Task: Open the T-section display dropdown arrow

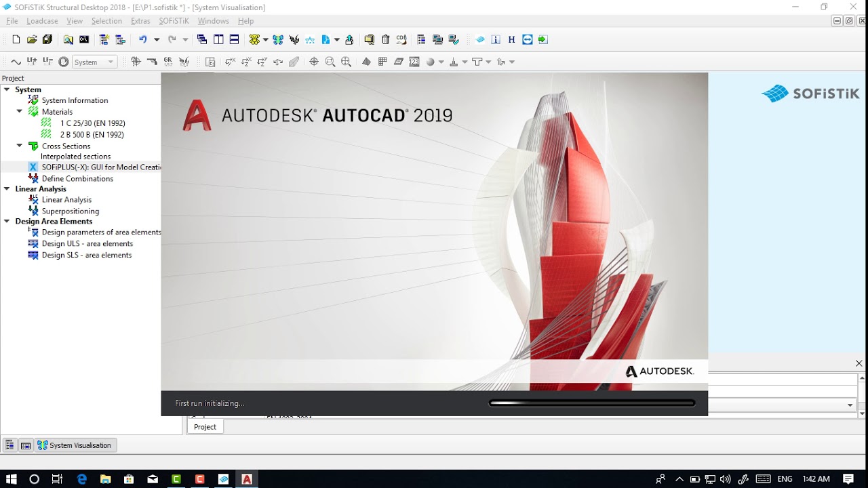Action: click(x=488, y=62)
